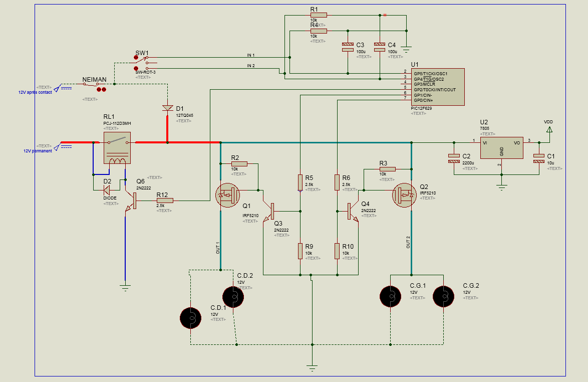Select resistor R1 symbol
Viewport: 588px width, 382px height.
[319, 16]
